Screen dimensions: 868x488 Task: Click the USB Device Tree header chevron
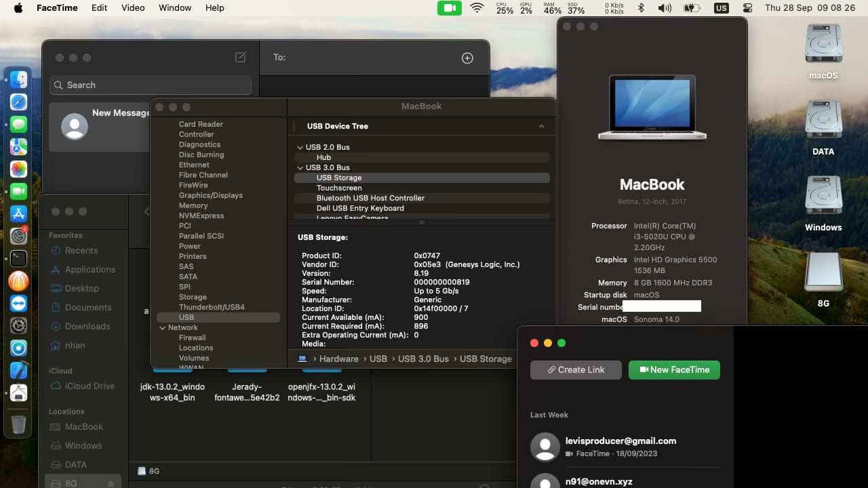(541, 126)
